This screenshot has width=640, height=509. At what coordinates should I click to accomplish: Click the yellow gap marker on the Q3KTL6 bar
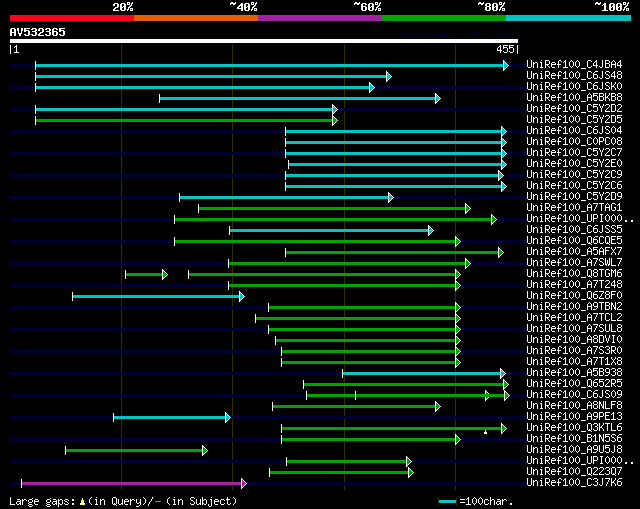[x=485, y=432]
